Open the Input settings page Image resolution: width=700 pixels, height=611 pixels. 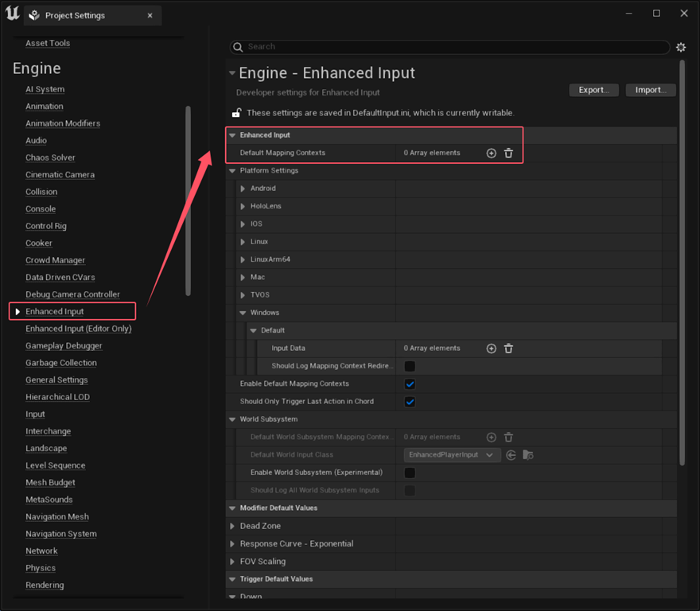35,414
